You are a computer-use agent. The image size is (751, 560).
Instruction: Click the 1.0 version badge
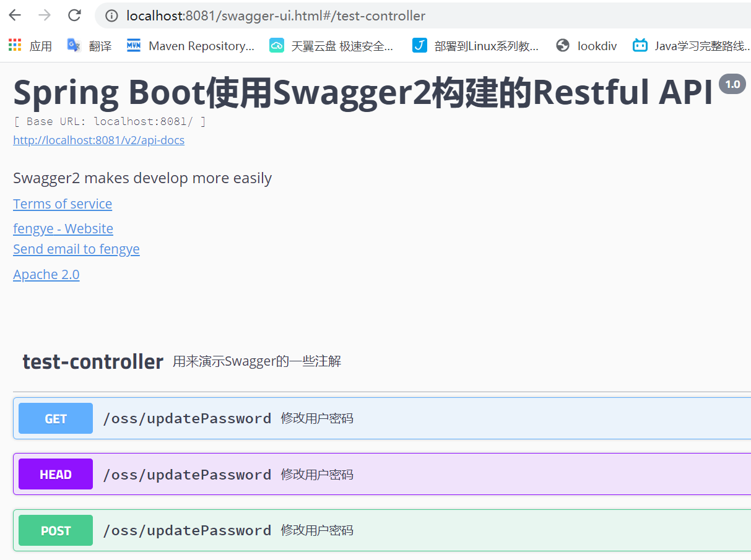click(732, 84)
